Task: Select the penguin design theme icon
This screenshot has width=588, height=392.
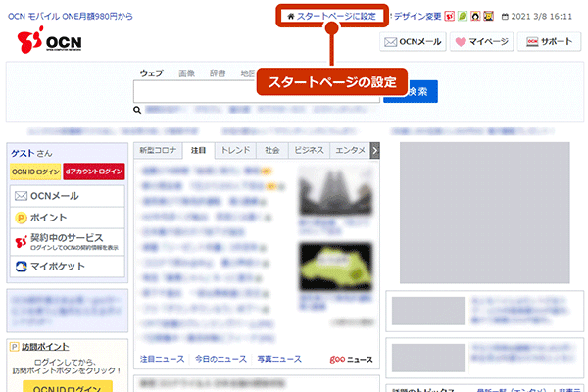Action: [475, 16]
